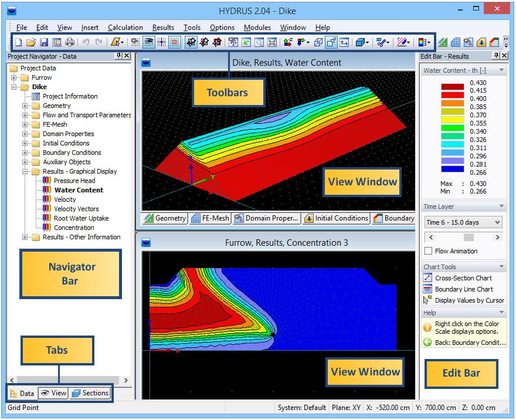Close the Project Navigator panel
This screenshot has width=516, height=420.
tap(127, 56)
